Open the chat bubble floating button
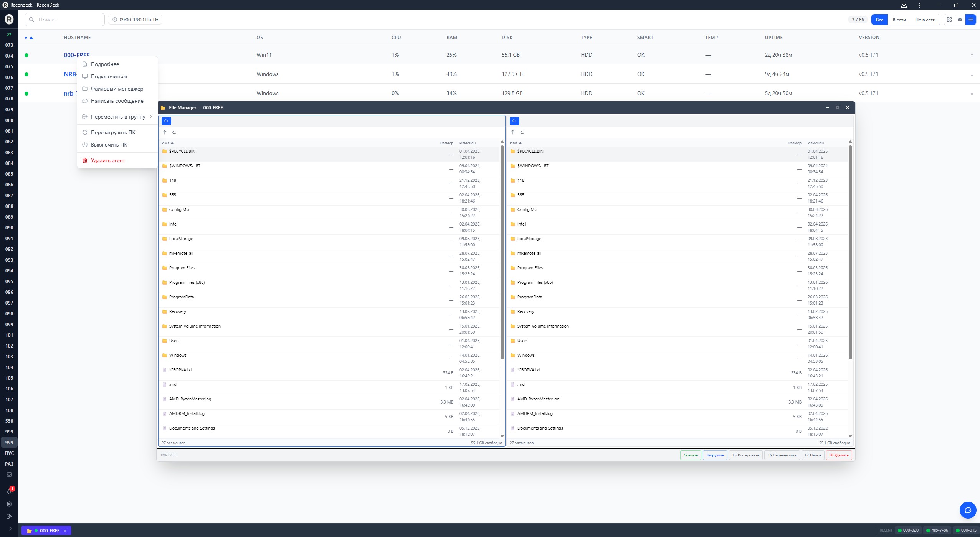The height and width of the screenshot is (537, 980). [x=968, y=510]
